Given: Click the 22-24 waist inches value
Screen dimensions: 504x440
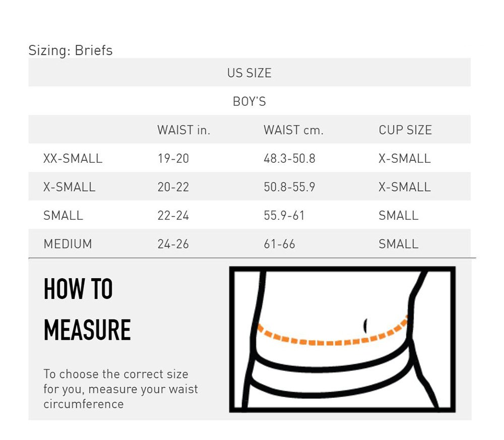Looking at the screenshot, I should (173, 215).
